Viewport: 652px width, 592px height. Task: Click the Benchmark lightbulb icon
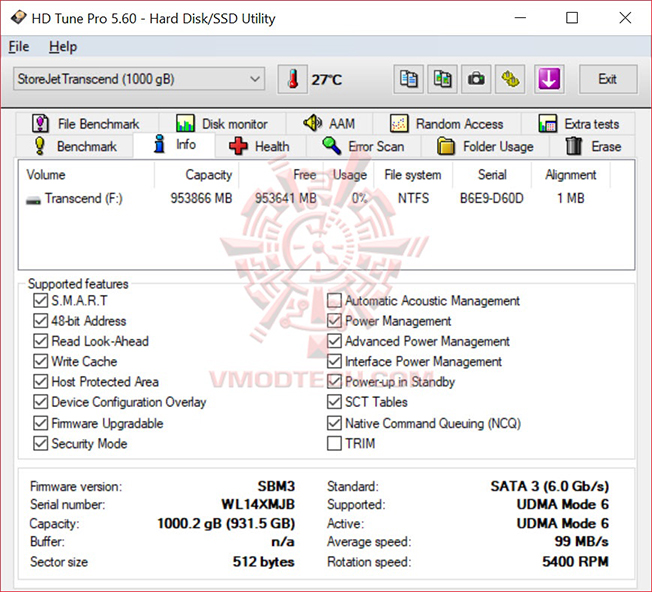coord(40,146)
